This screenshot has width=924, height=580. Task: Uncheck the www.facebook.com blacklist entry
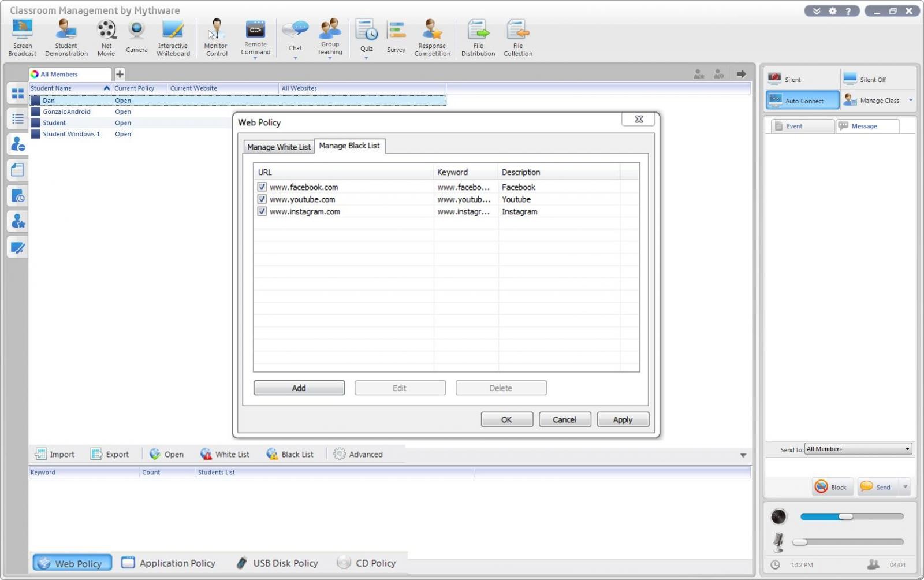(x=262, y=187)
